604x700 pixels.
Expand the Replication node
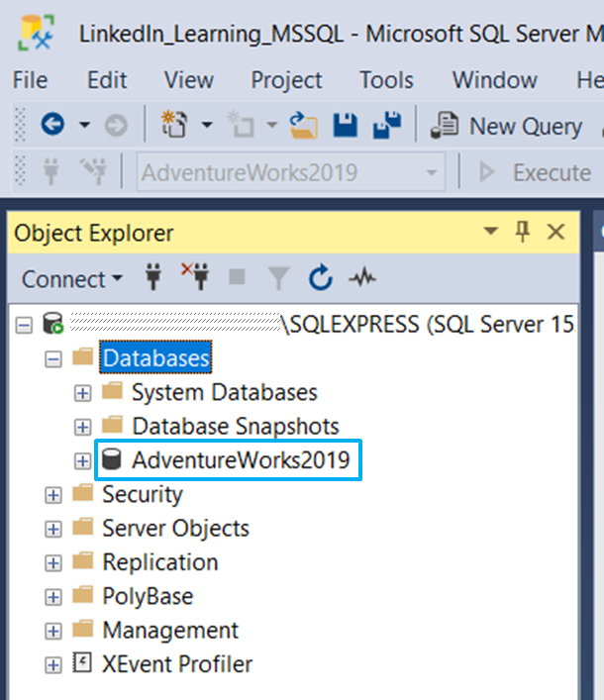[x=53, y=563]
